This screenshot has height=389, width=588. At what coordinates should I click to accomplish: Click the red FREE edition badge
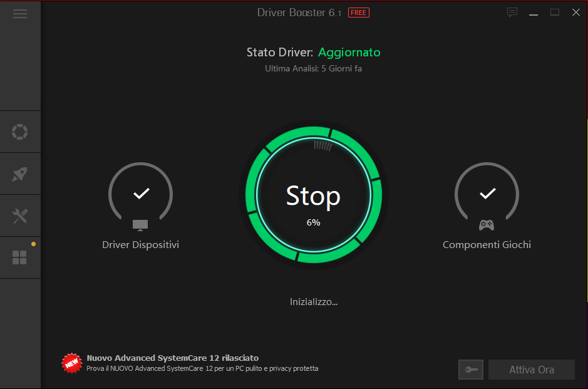359,13
